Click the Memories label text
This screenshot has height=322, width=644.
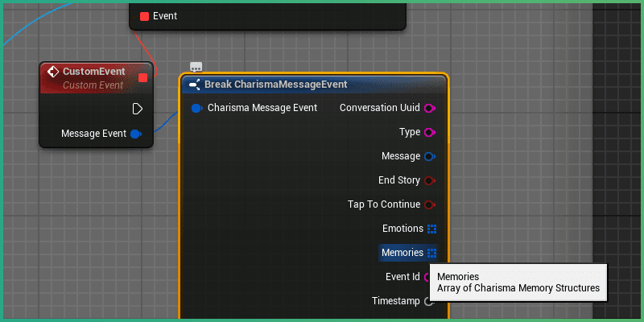point(402,253)
